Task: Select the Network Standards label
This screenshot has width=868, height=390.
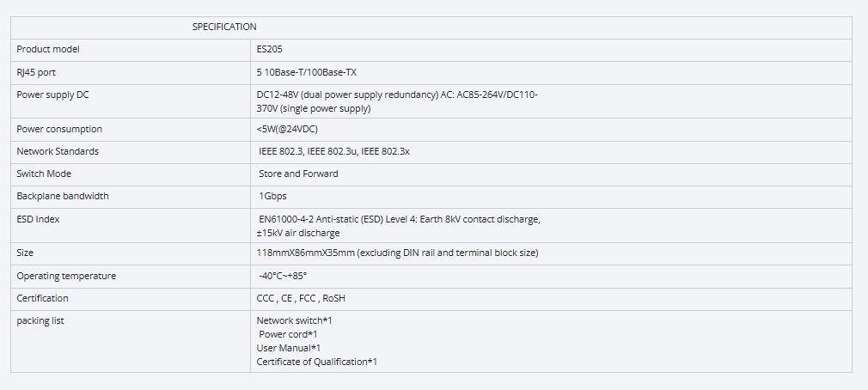Action: click(x=58, y=151)
